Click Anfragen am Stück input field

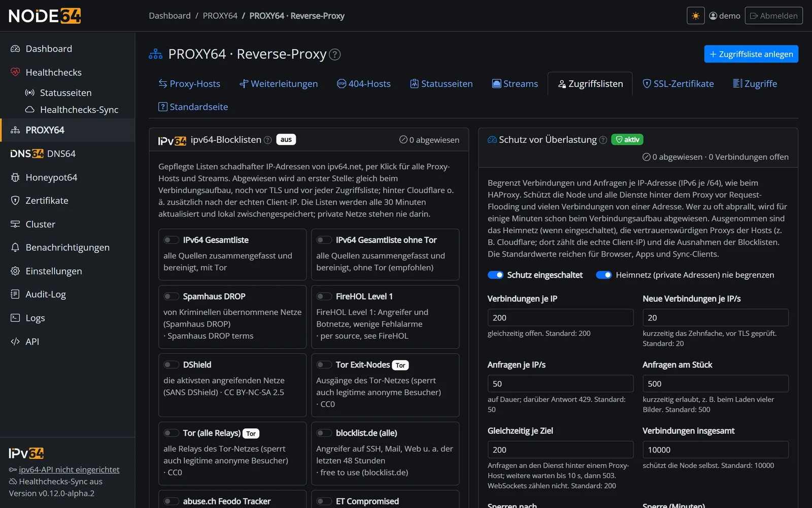[x=716, y=384]
